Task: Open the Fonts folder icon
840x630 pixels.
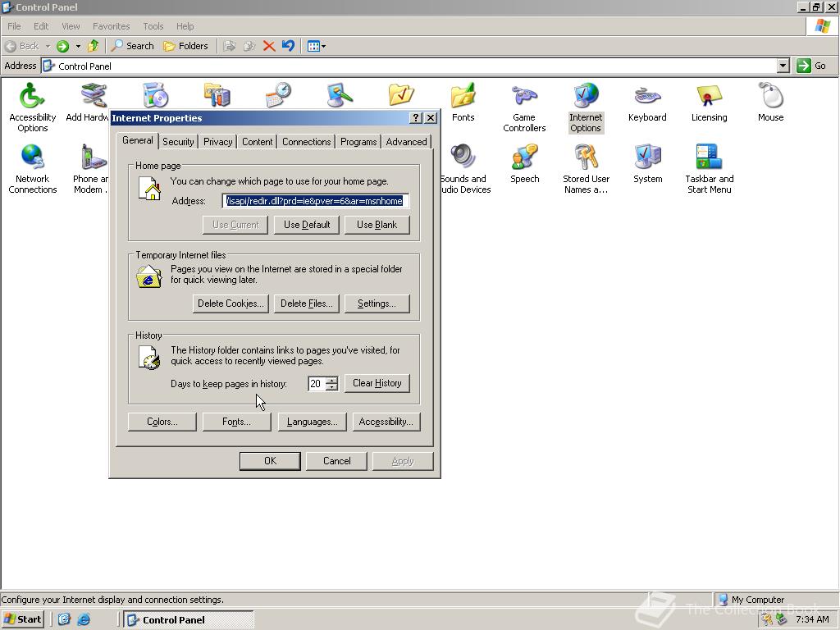Action: [463, 102]
